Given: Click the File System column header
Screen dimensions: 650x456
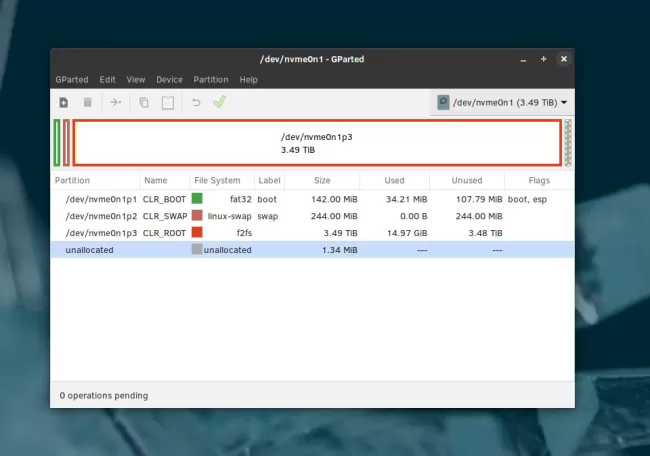Looking at the screenshot, I should pyautogui.click(x=217, y=181).
